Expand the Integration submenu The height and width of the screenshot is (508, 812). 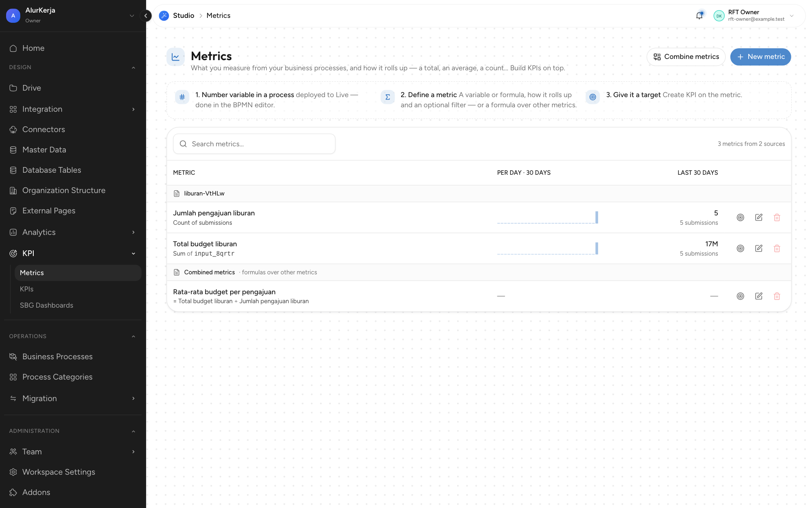click(134, 109)
